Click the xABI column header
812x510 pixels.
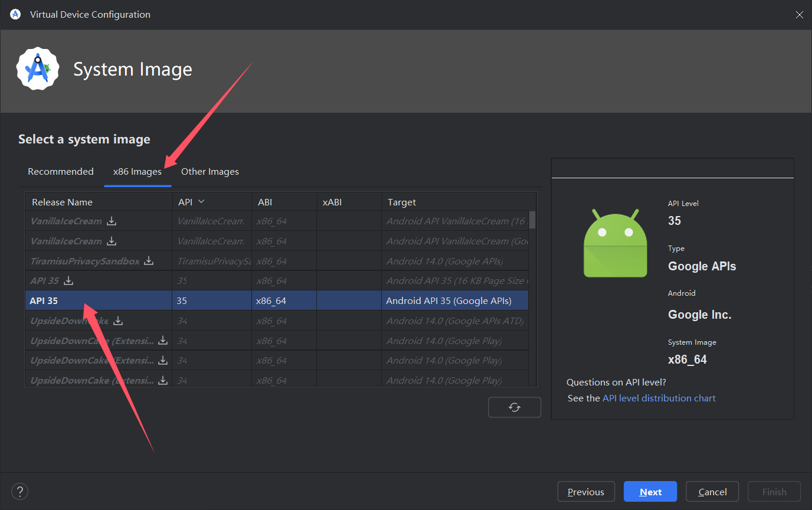[349, 202]
